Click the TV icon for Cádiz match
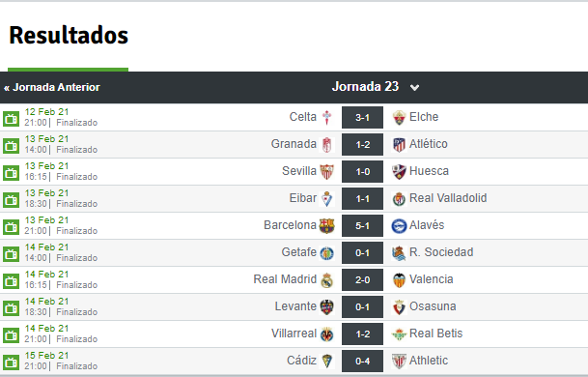This screenshot has width=588, height=377. tap(11, 362)
